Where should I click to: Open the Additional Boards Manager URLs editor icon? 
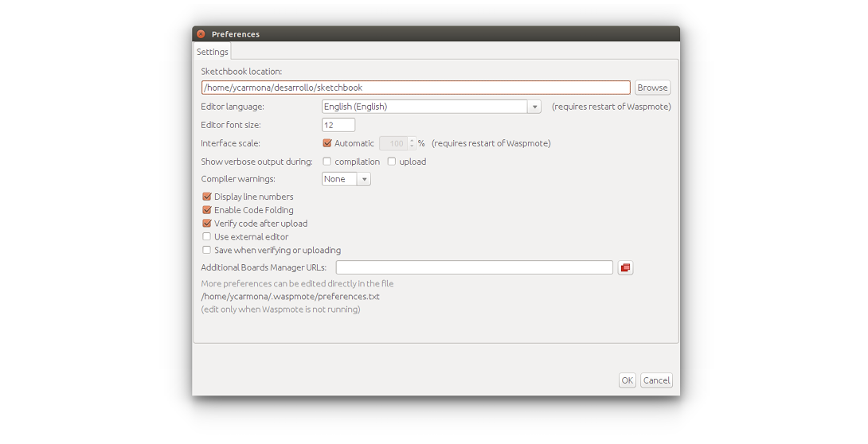coord(625,267)
